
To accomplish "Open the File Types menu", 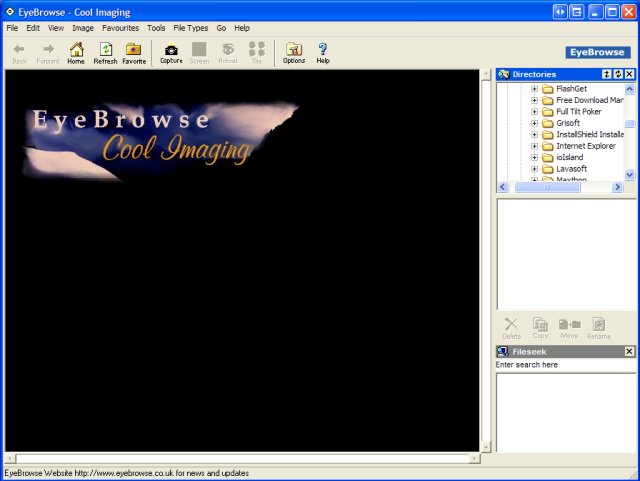I will click(x=190, y=28).
